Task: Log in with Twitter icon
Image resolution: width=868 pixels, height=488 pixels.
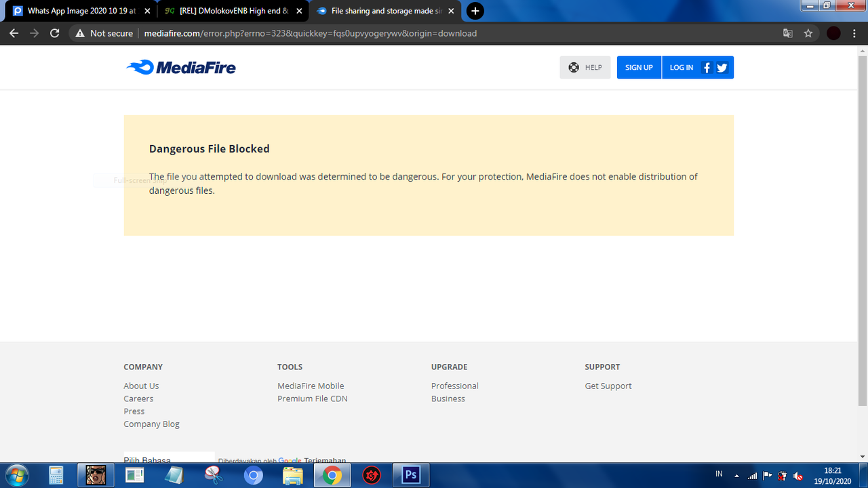Action: tap(722, 67)
